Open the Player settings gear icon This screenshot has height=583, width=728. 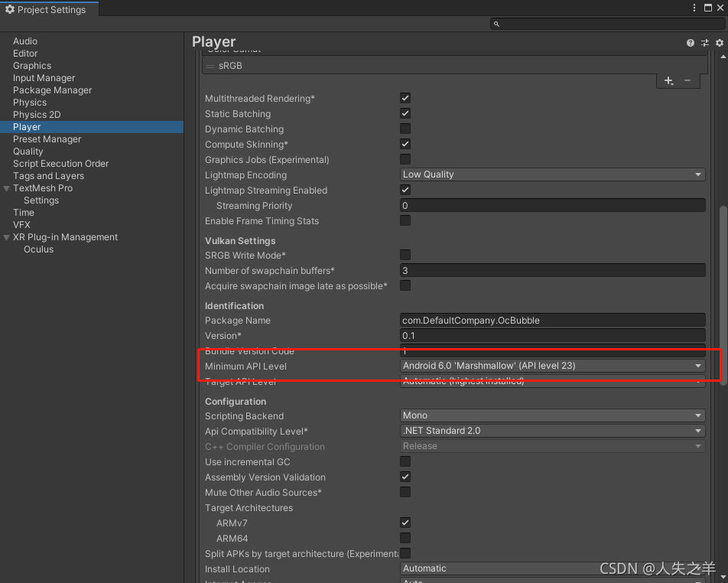719,43
